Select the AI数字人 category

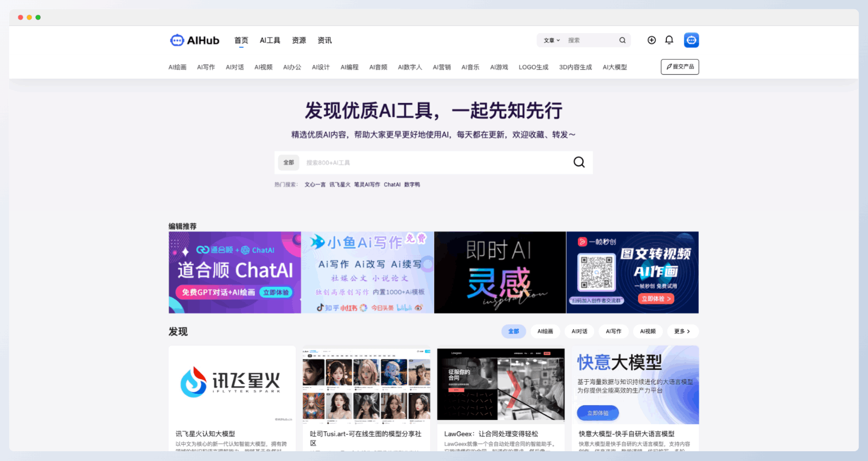click(410, 67)
